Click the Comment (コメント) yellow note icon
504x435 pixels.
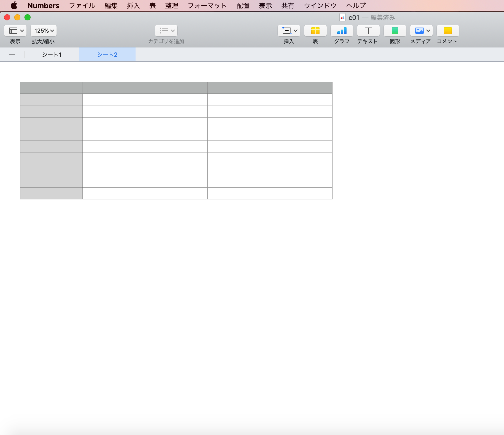[448, 31]
